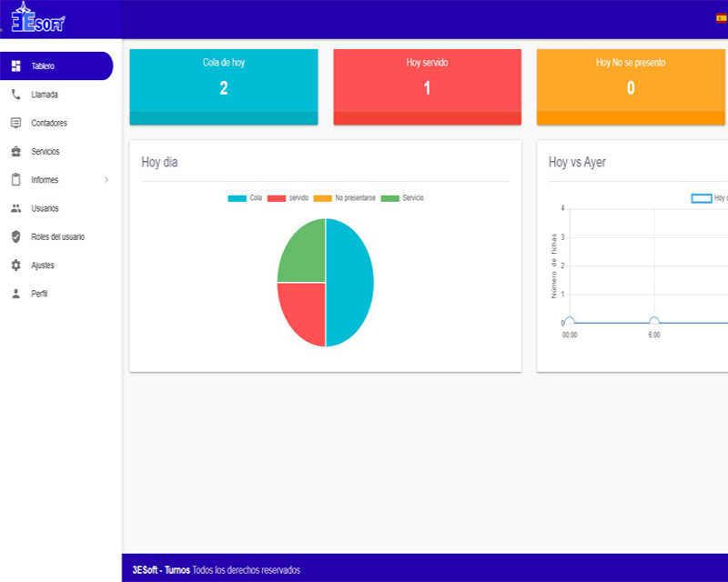Toggle the Servicio legend swatch
This screenshot has height=582, width=728.
[389, 198]
